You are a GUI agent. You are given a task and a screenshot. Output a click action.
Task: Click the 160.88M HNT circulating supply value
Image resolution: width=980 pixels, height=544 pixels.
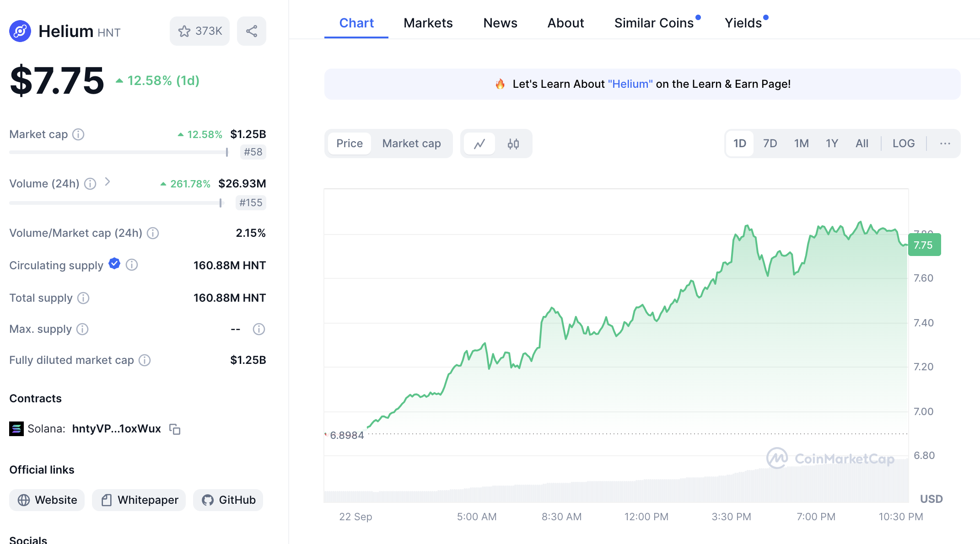230,265
